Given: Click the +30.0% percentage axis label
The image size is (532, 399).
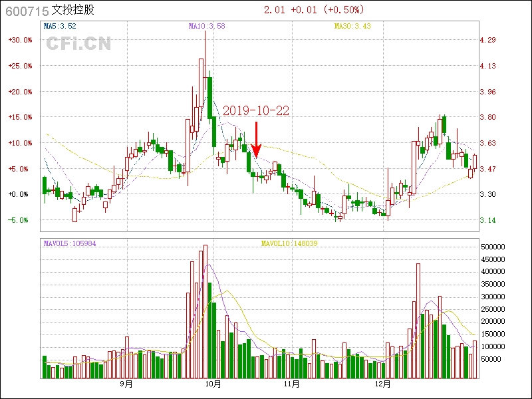Looking at the screenshot, I should [20, 40].
